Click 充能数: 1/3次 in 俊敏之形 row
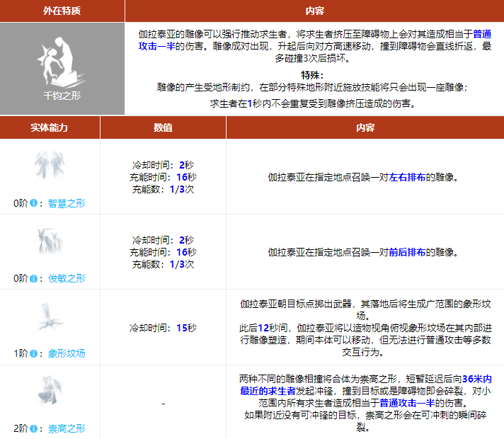 tap(163, 264)
